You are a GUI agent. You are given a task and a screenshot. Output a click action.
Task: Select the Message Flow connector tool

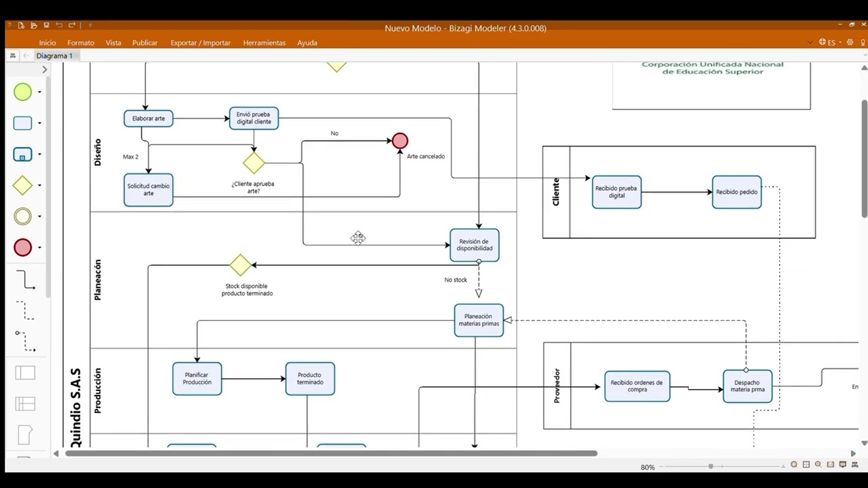click(x=25, y=341)
